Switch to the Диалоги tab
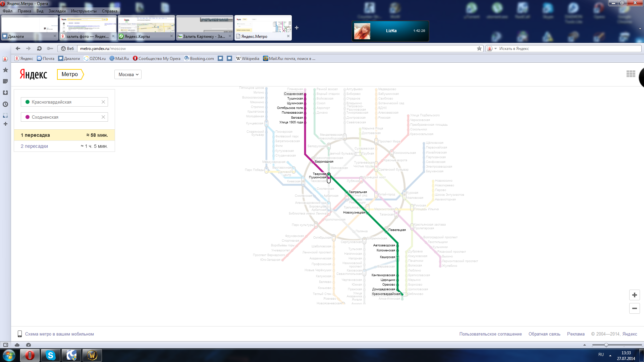 point(30,28)
